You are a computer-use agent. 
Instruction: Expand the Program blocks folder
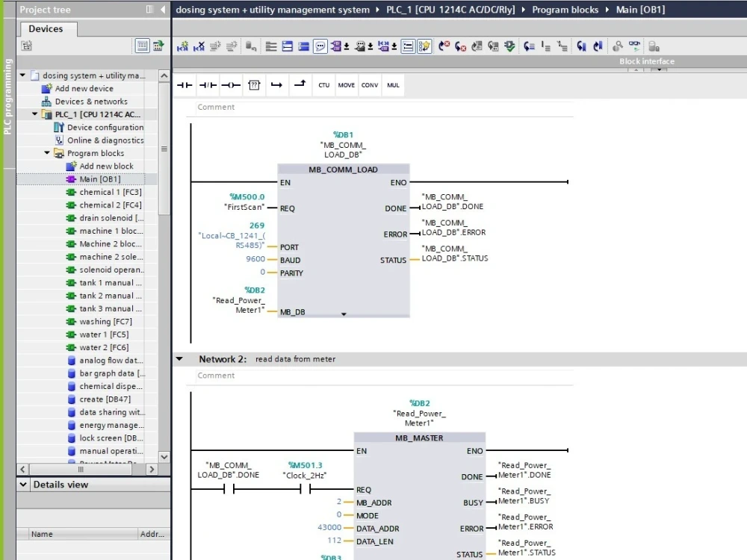click(46, 152)
